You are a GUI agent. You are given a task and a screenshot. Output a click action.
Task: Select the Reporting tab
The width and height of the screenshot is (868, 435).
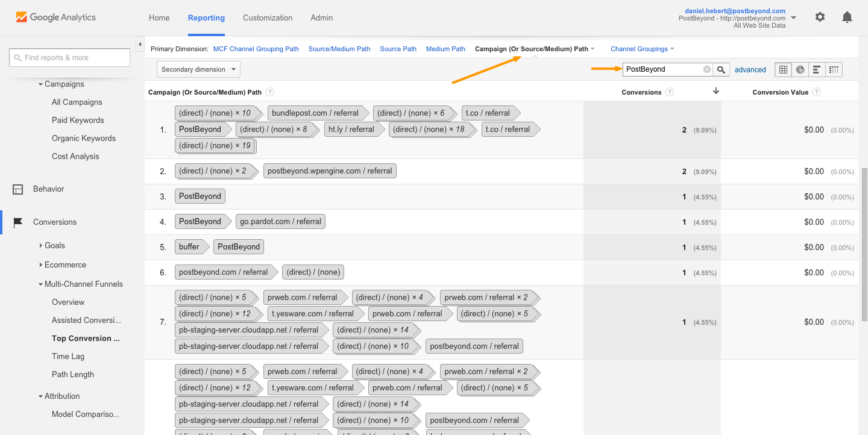[x=206, y=18]
